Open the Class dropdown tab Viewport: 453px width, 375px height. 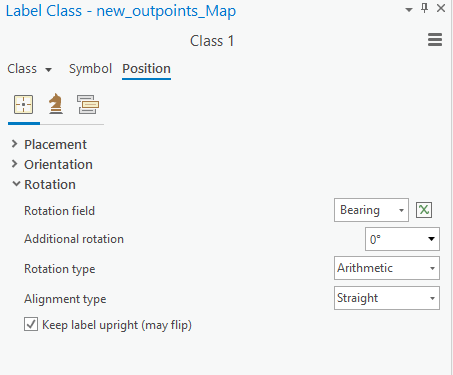pos(30,69)
